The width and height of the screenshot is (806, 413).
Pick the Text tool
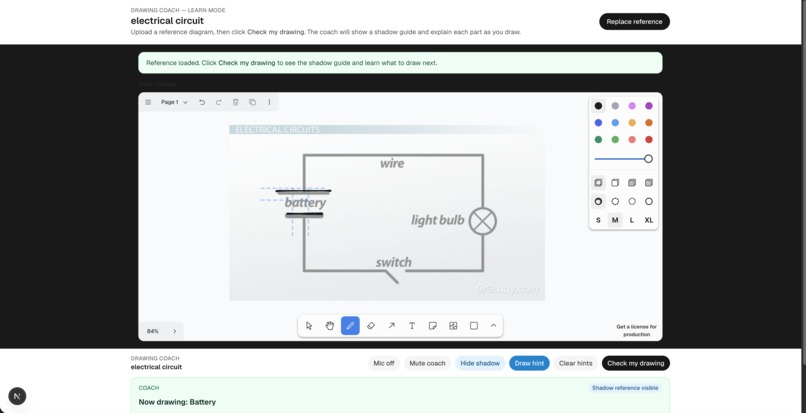tap(412, 326)
